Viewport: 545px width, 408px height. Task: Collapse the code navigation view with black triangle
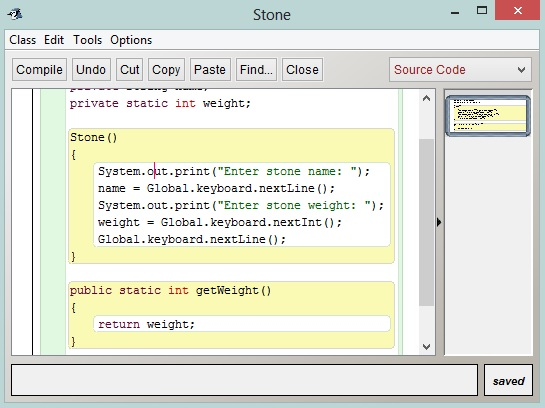tap(439, 222)
